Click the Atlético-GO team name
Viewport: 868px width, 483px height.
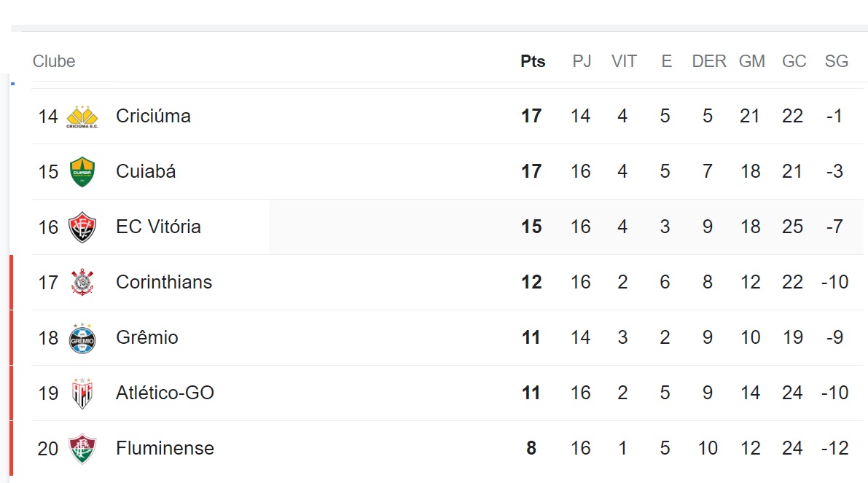165,393
